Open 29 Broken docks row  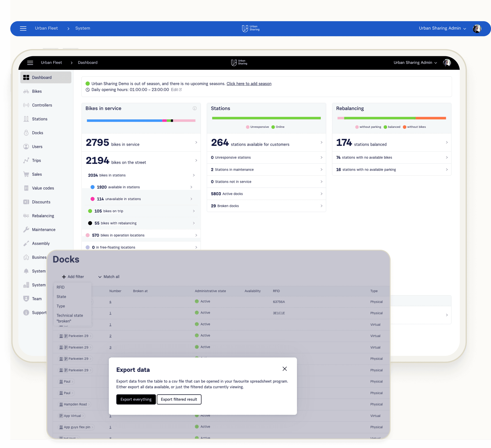pyautogui.click(x=266, y=206)
